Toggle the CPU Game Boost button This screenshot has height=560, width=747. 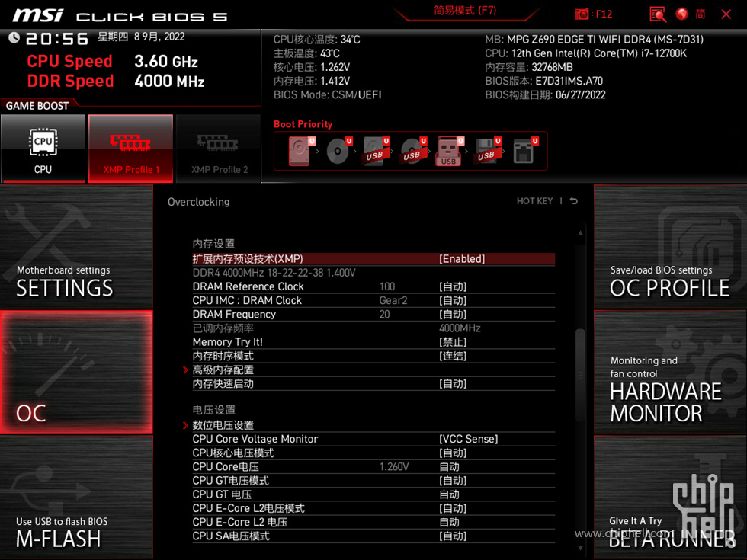tap(43, 148)
